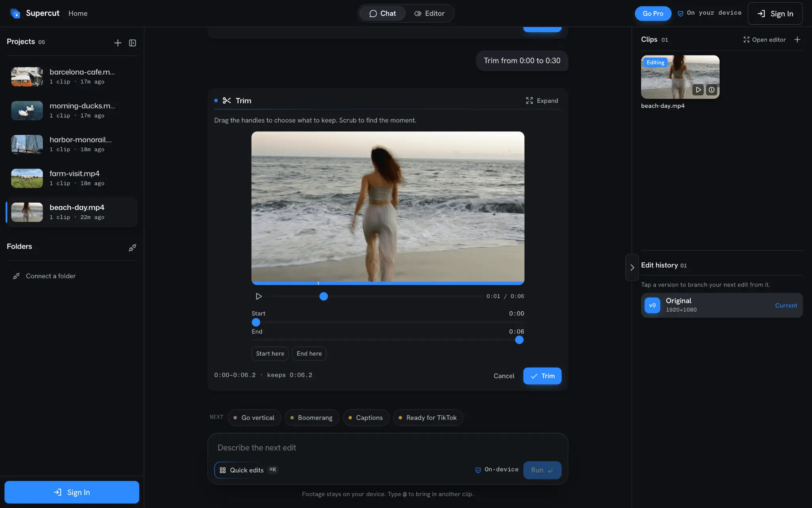
Task: Open the barcelona-cafe project
Action: click(x=72, y=77)
